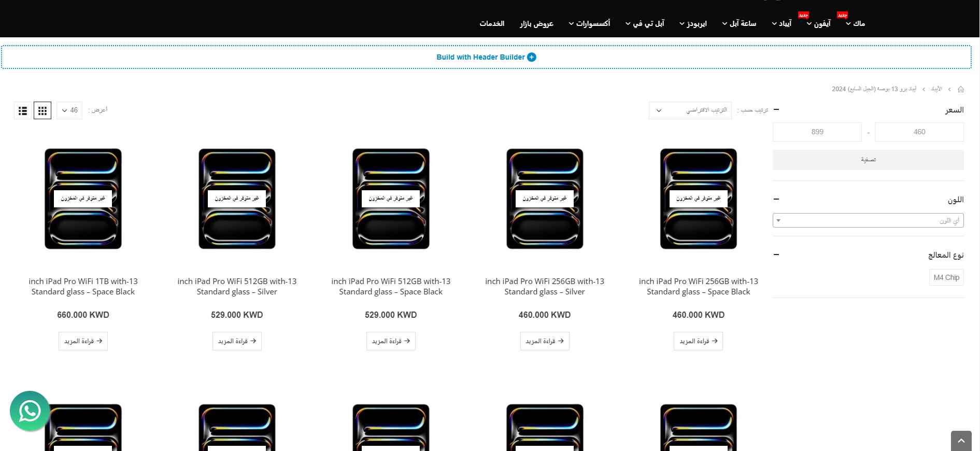Open the iPad Pro 256GB Silver thumbnail

click(x=545, y=199)
